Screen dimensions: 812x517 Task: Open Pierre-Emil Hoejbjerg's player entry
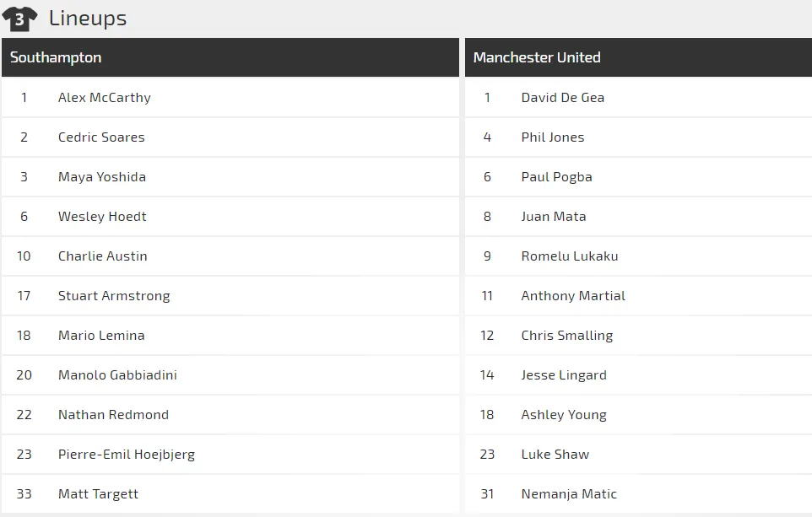point(127,455)
